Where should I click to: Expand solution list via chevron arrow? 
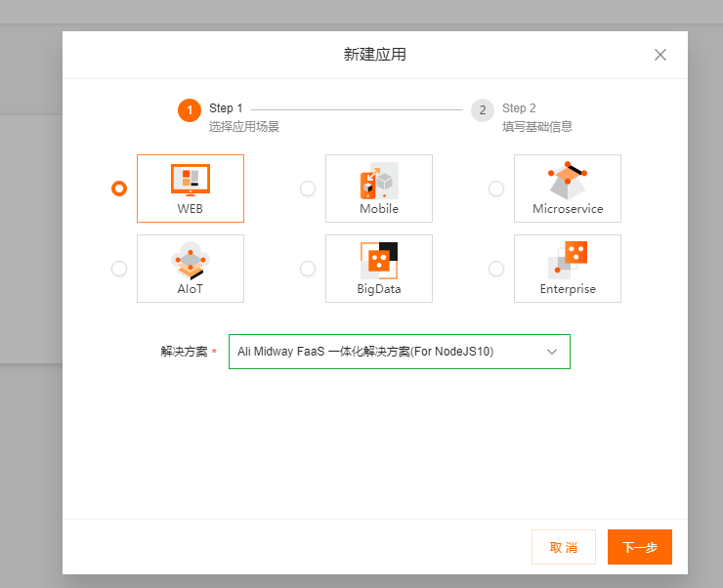[552, 352]
